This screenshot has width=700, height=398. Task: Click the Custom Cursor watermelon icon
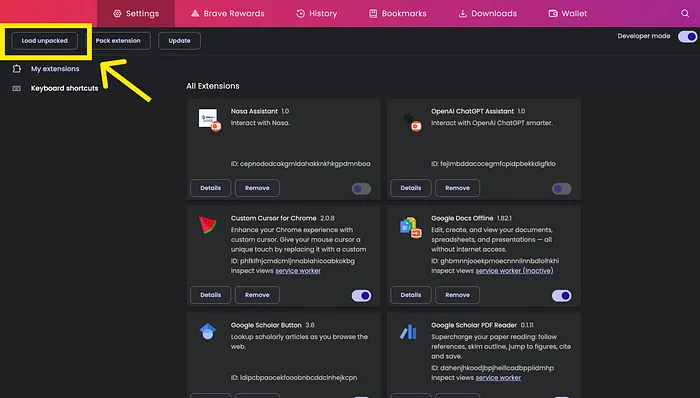[208, 225]
